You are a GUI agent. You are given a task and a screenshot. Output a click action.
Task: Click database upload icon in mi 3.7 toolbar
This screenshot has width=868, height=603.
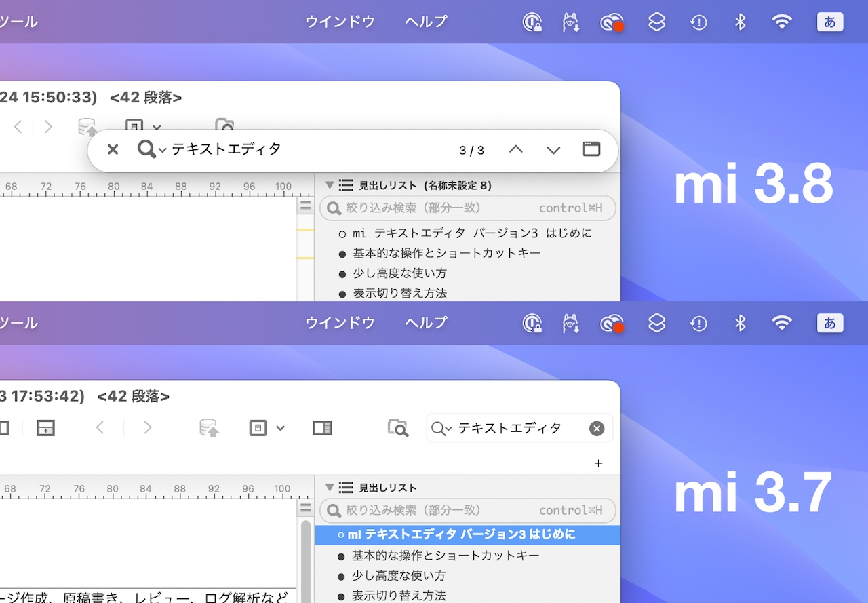pos(209,428)
